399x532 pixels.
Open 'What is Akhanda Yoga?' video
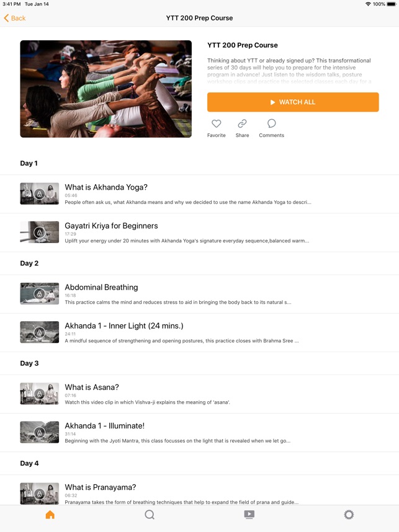[199, 194]
